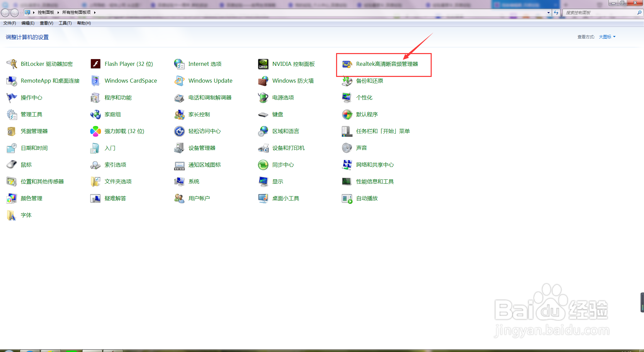Screen dimensions: 644x352
Task: Expand the 大图标 view mode dropdown
Action: click(x=607, y=37)
